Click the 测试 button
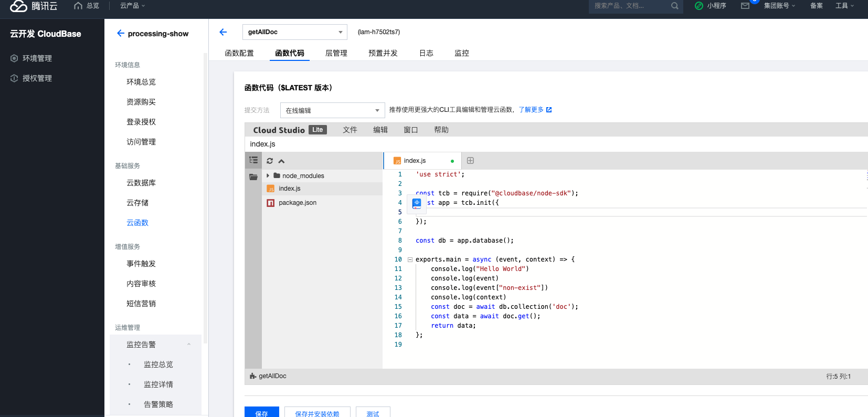The height and width of the screenshot is (417, 868). 373,413
